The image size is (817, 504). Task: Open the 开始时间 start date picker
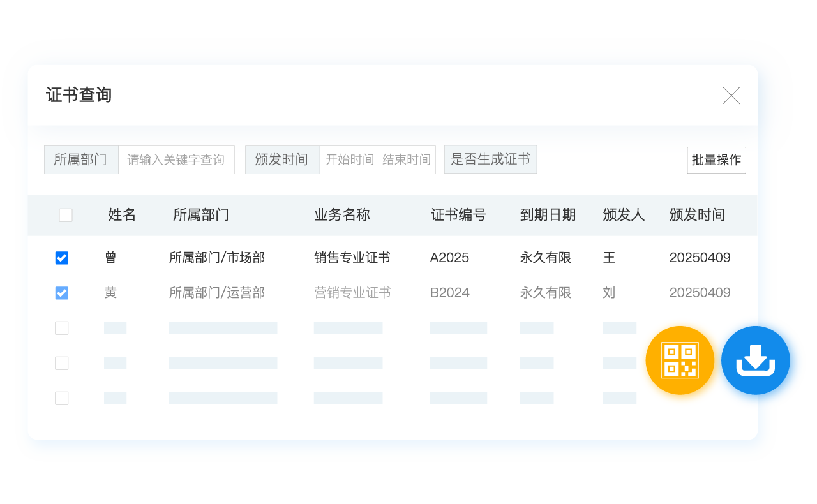pos(350,160)
